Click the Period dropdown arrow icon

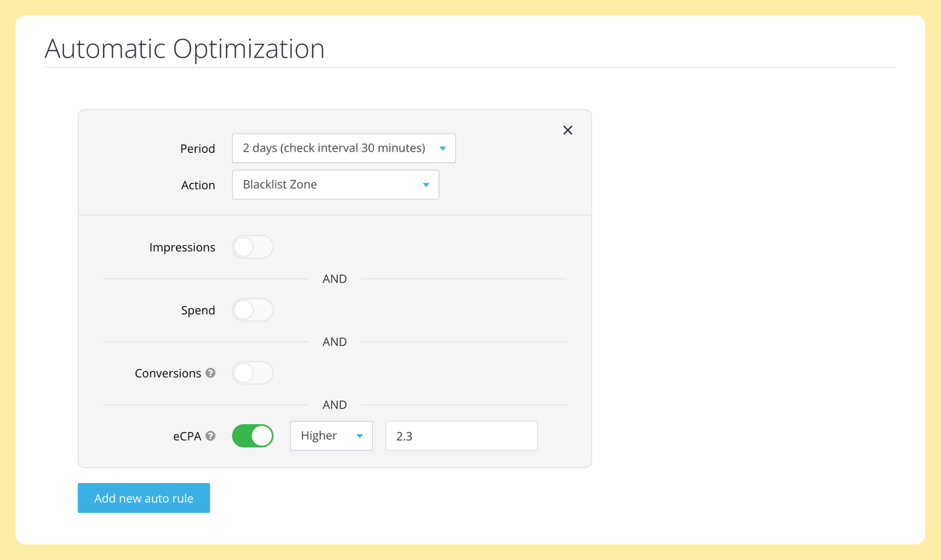(443, 149)
